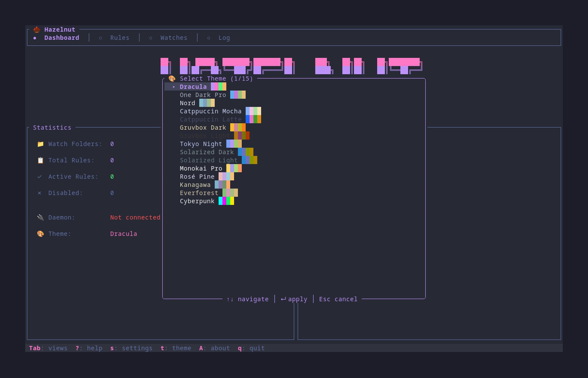Click the x icon beside Disabled count
Viewport: 588px width, 378px height.
click(x=40, y=193)
